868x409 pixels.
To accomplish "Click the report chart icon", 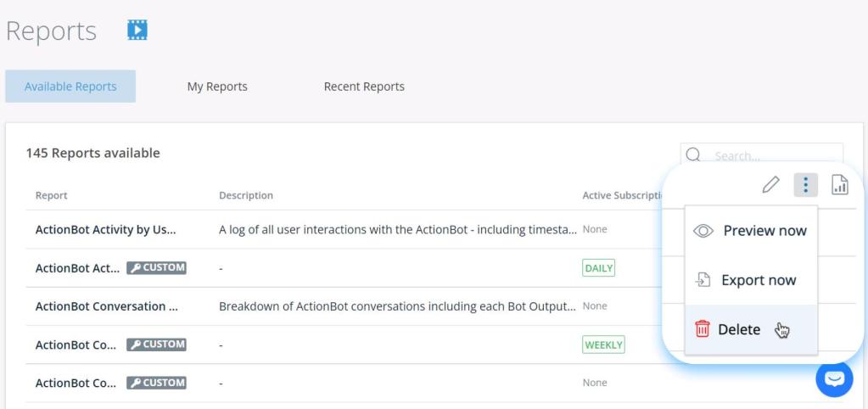I will pyautogui.click(x=839, y=184).
